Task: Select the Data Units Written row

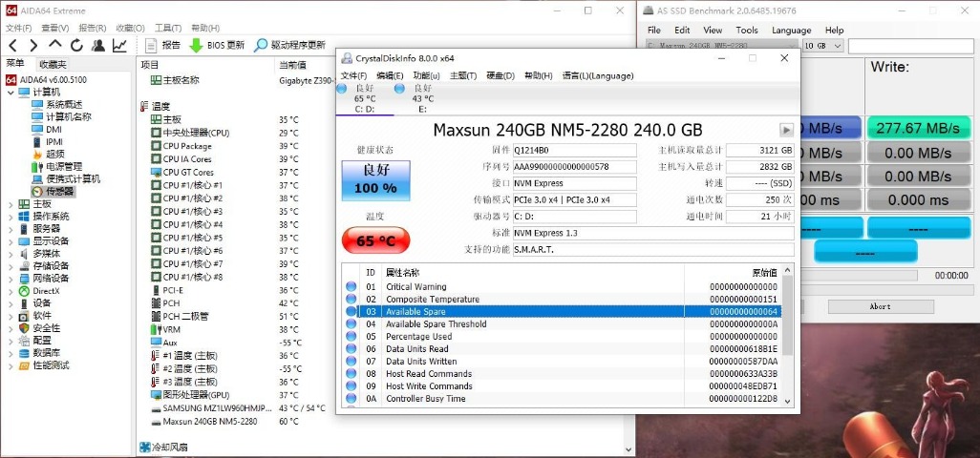Action: [562, 362]
